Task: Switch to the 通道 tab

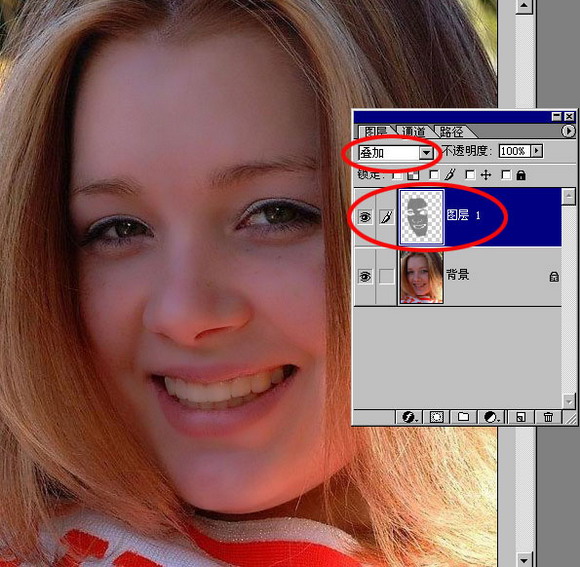Action: coord(414,131)
